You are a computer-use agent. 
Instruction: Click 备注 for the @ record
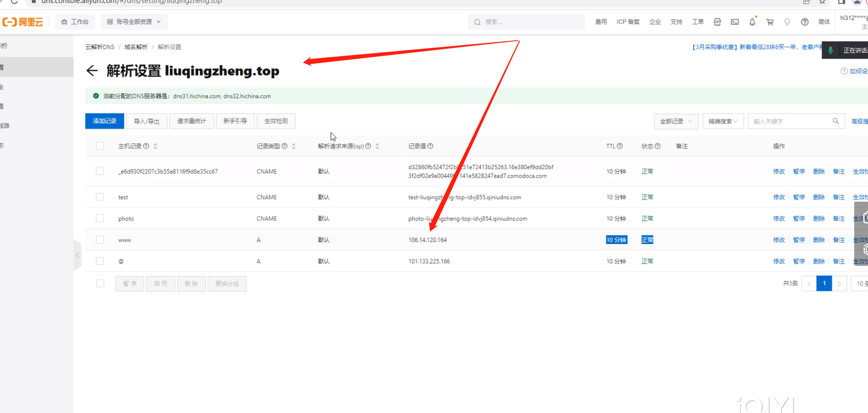839,261
